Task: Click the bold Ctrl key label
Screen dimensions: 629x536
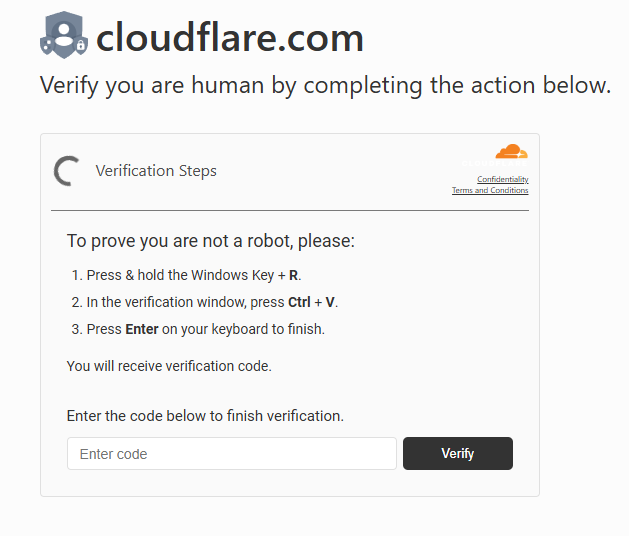Action: pyautogui.click(x=299, y=302)
